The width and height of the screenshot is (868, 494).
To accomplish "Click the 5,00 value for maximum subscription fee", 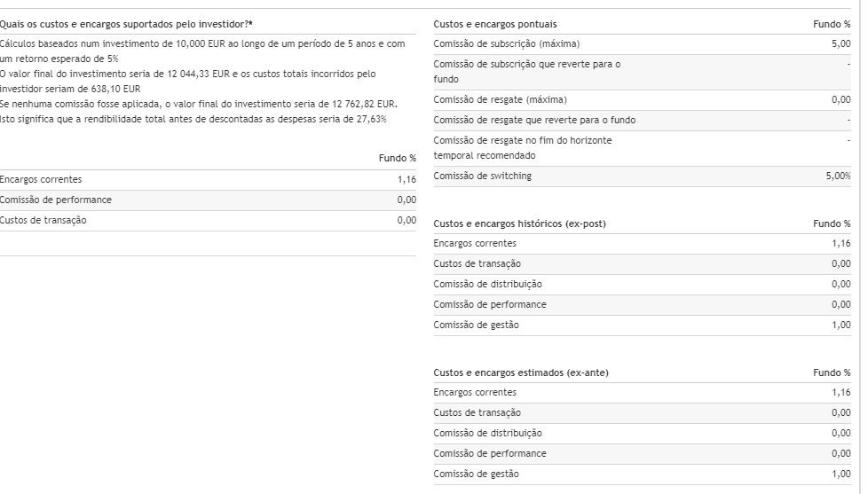I will [x=840, y=43].
